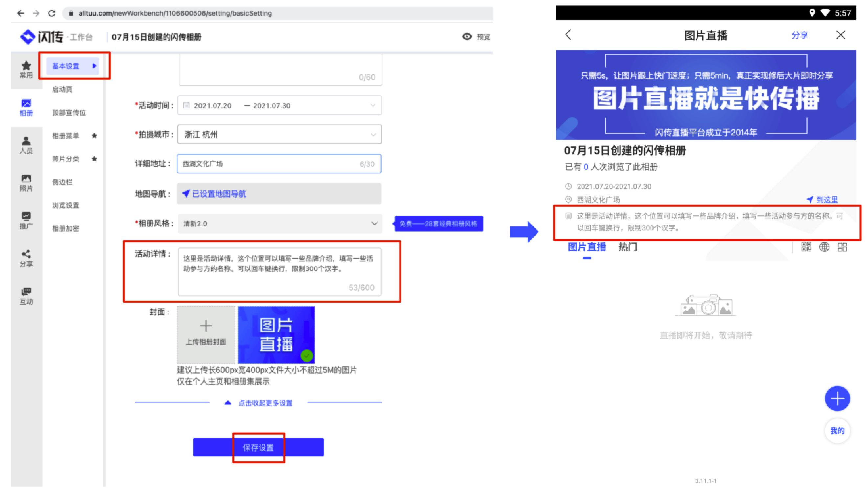
Task: Click the 上传相册封面 plus tile
Action: coord(206,334)
